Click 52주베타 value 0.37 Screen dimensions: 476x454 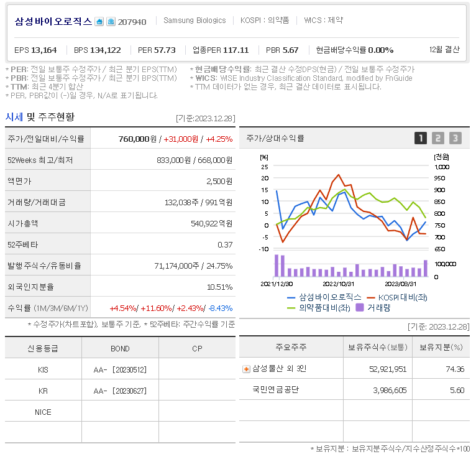pos(225,245)
